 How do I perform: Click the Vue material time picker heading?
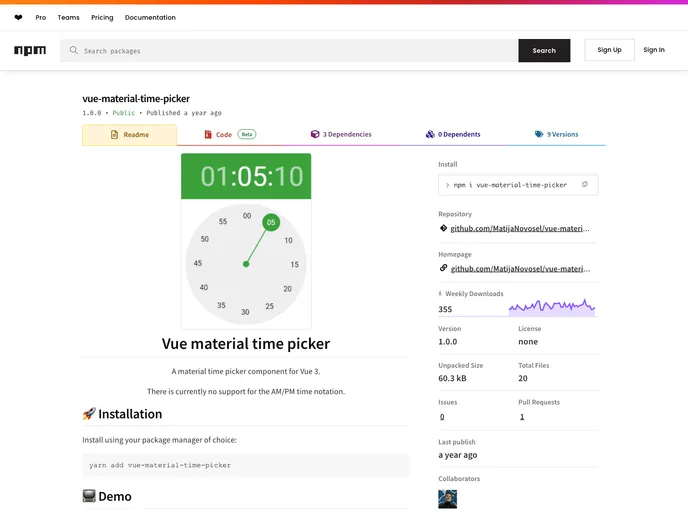pyautogui.click(x=246, y=344)
